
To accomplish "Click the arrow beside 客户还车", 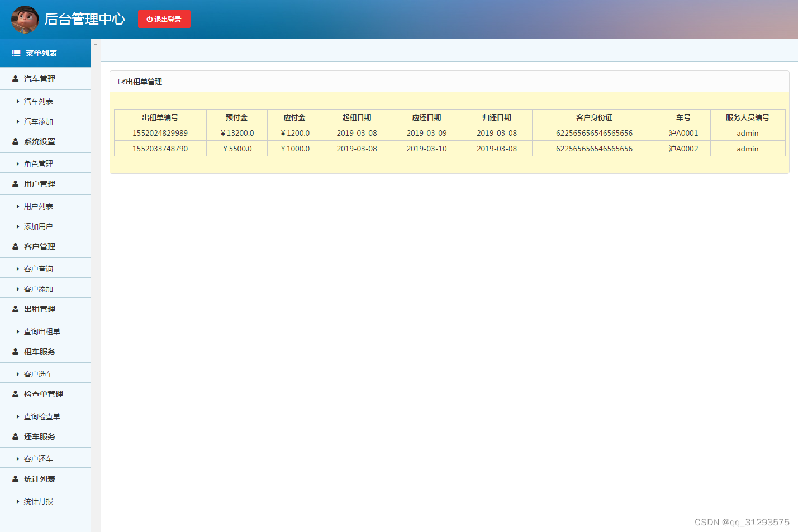I will coord(18,459).
